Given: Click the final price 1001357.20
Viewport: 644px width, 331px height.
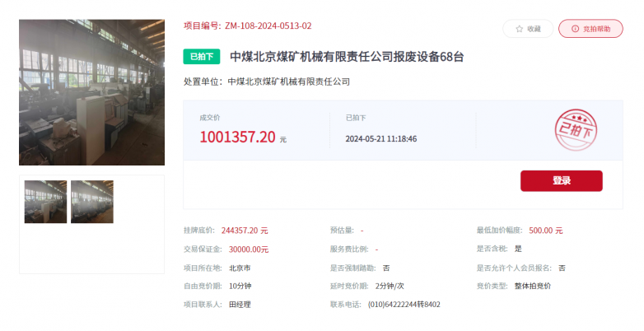Looking at the screenshot, I should coord(237,137).
